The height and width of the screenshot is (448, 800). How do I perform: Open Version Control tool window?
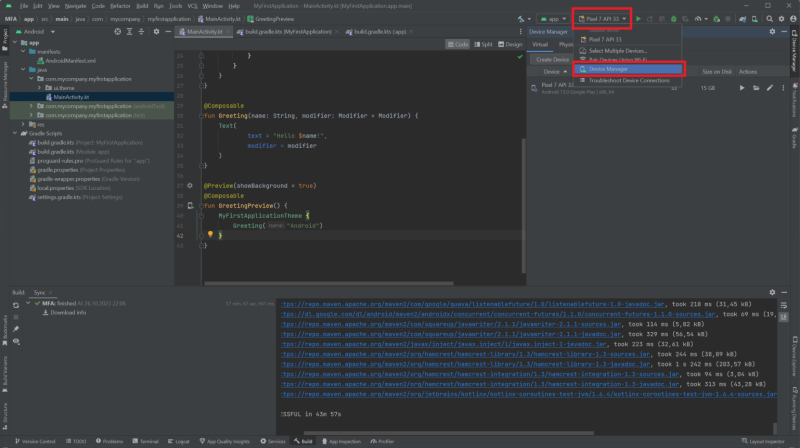(x=35, y=441)
